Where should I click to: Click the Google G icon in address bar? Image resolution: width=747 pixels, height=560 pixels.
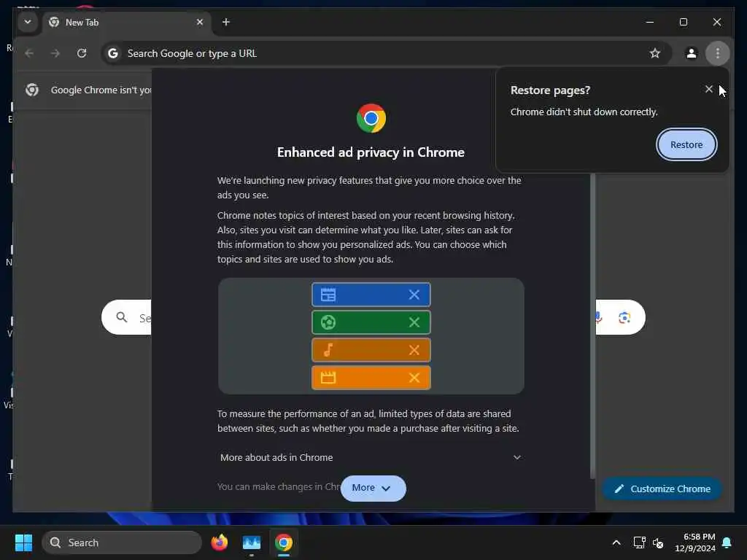113,52
